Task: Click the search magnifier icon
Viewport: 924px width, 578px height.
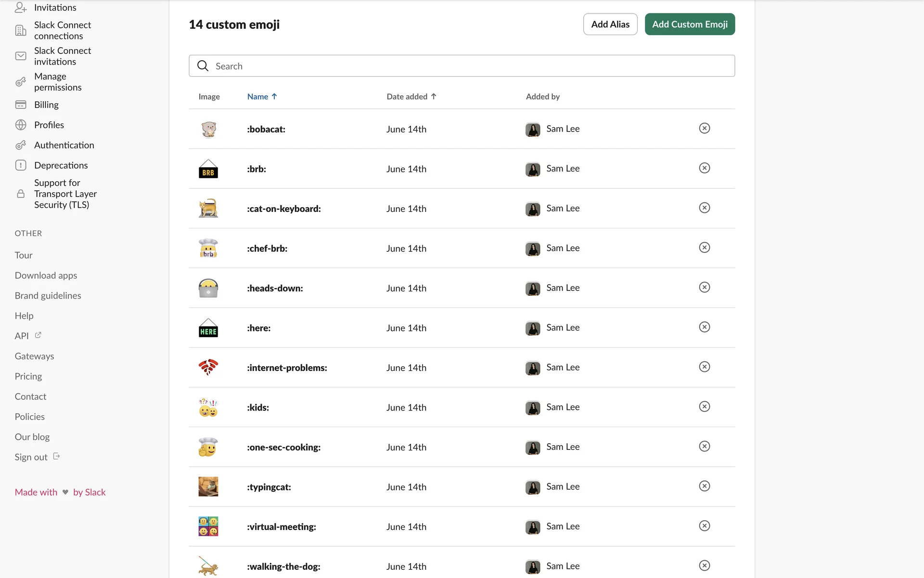Action: point(203,66)
